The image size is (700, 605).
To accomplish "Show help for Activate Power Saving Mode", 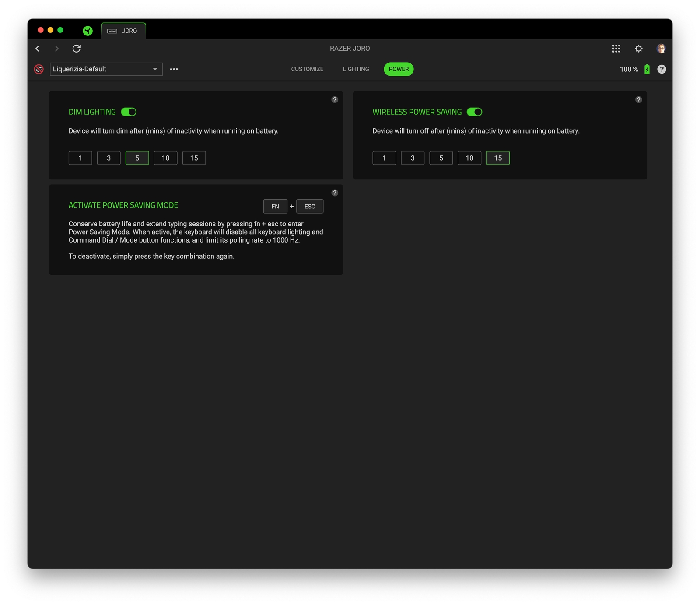I will click(335, 193).
